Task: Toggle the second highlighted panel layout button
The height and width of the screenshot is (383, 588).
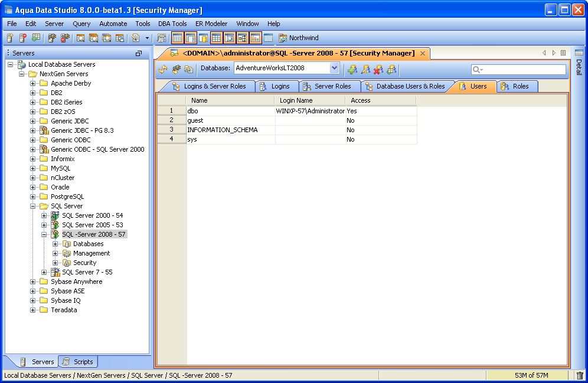Action: pos(190,38)
